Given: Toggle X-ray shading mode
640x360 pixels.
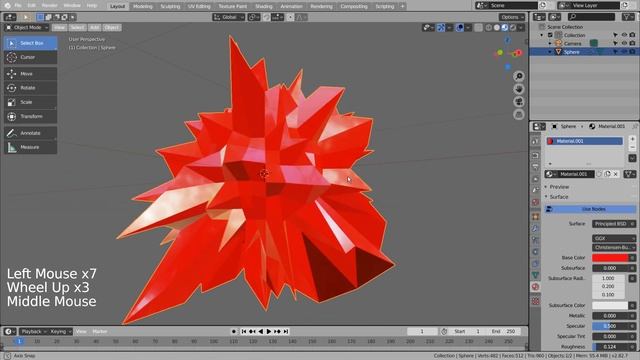Looking at the screenshot, I should [x=479, y=27].
